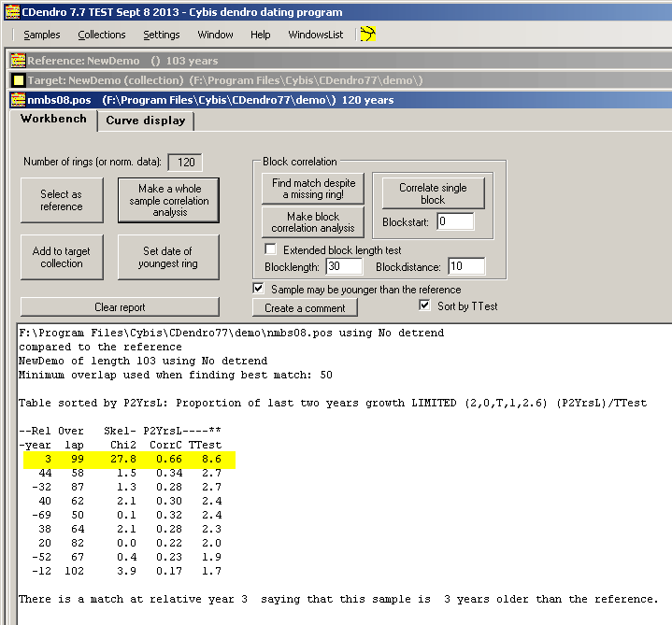Activate the Target: NewDemo (collection) title bar
The width and height of the screenshot is (672, 625).
[340, 80]
